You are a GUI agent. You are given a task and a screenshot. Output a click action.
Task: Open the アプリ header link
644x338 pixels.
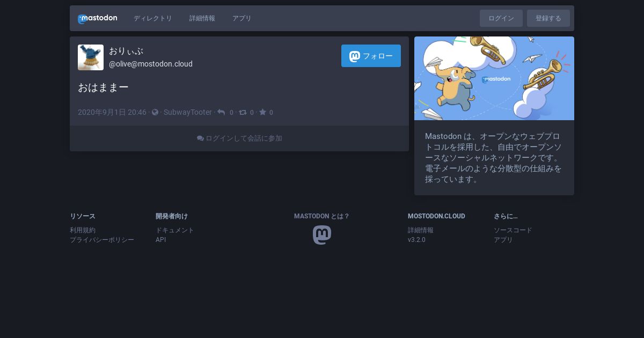(x=242, y=18)
